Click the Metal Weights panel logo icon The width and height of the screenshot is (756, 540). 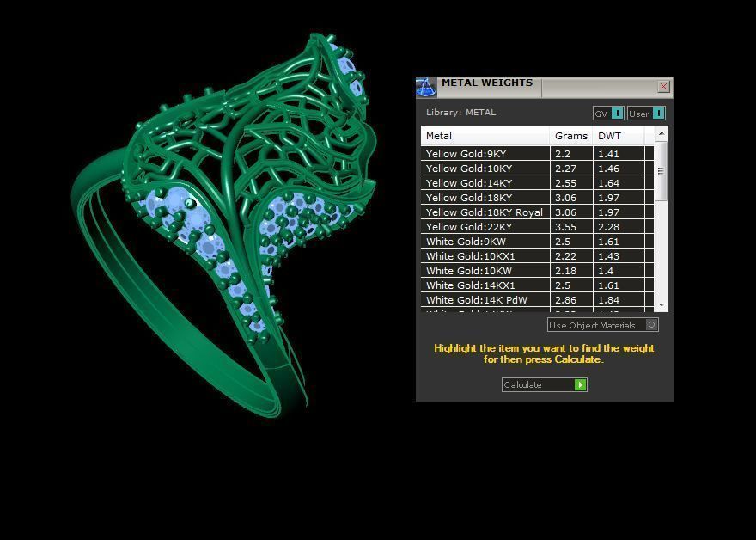(x=425, y=88)
